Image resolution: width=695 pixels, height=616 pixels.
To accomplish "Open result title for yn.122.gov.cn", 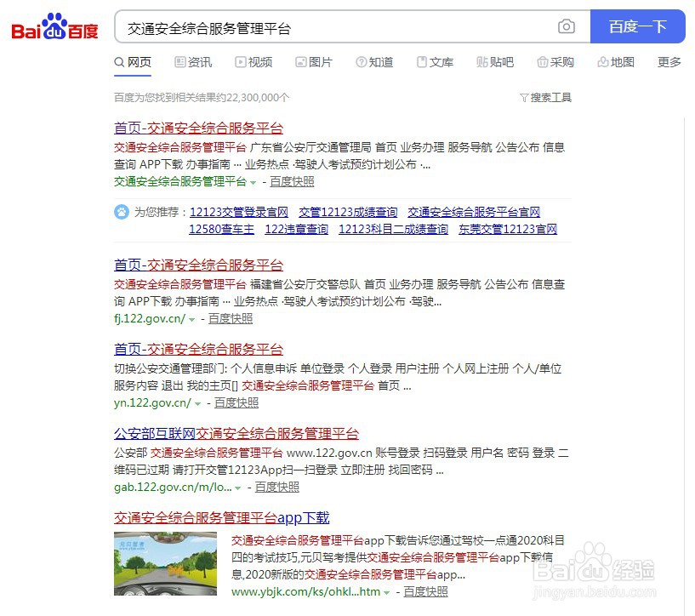I will (198, 349).
